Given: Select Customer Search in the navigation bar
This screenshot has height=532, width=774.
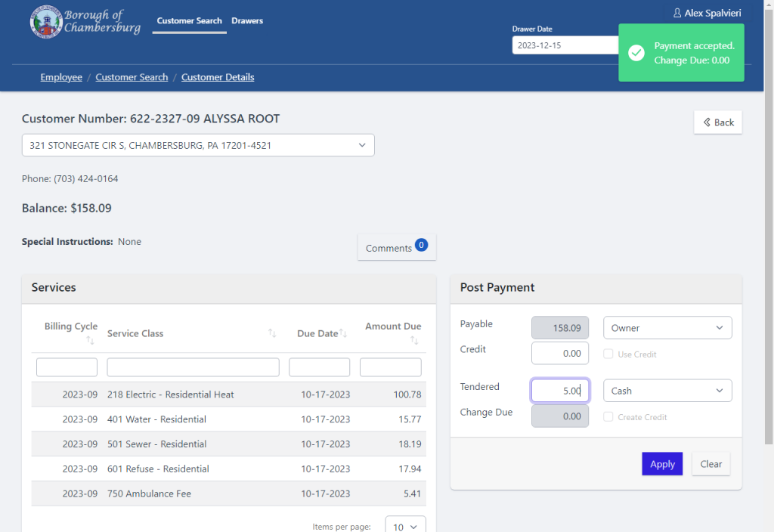Looking at the screenshot, I should pos(189,21).
